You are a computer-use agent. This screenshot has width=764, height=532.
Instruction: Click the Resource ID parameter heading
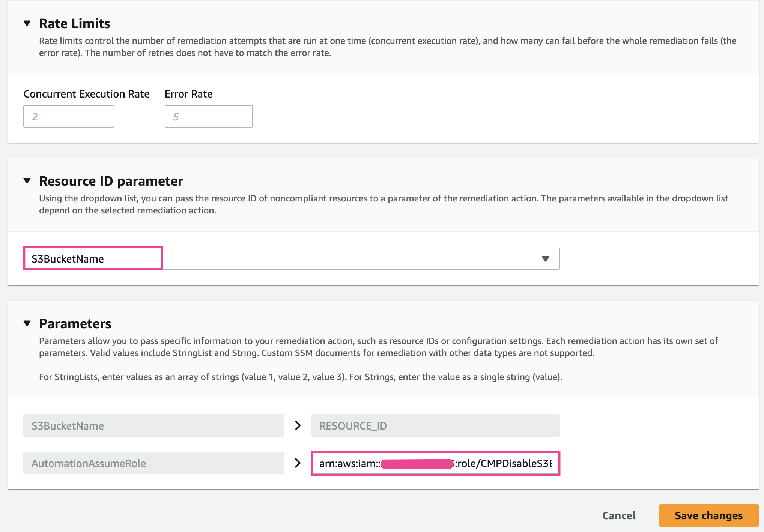pos(111,181)
